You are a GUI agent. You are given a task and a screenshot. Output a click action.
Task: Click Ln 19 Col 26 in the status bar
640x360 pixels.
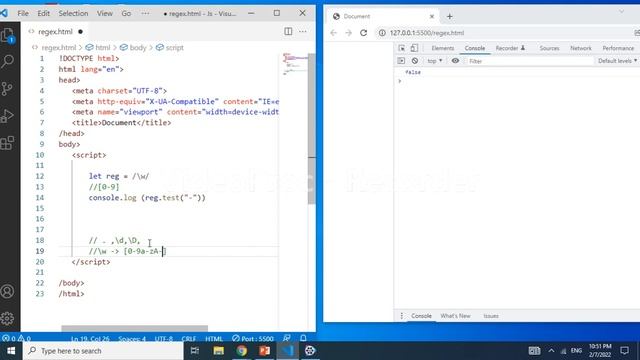point(90,339)
